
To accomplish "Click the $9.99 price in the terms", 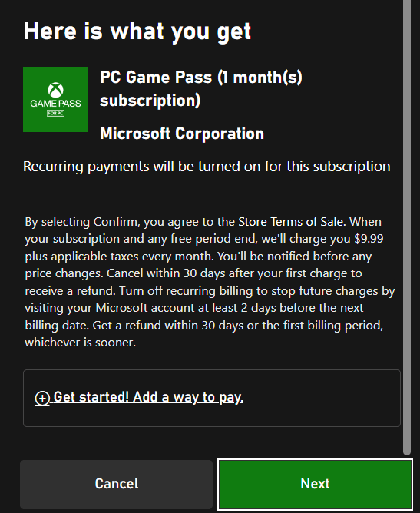I will tap(369, 239).
